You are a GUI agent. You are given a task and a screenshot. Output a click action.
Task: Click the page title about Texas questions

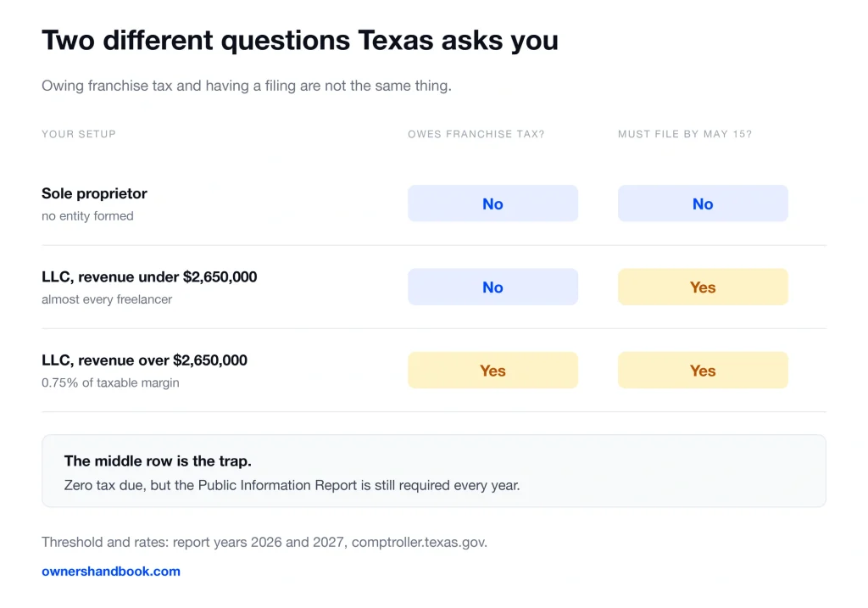point(299,41)
